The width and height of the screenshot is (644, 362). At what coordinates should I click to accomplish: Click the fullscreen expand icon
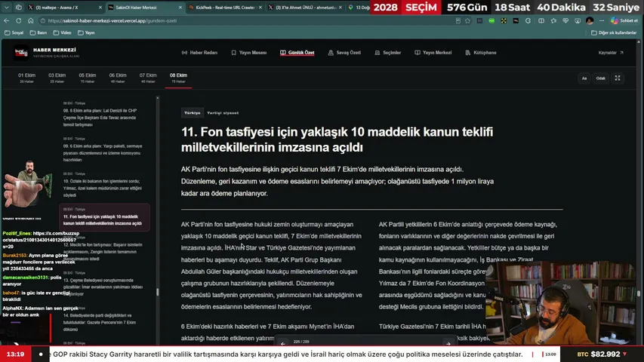point(618,78)
